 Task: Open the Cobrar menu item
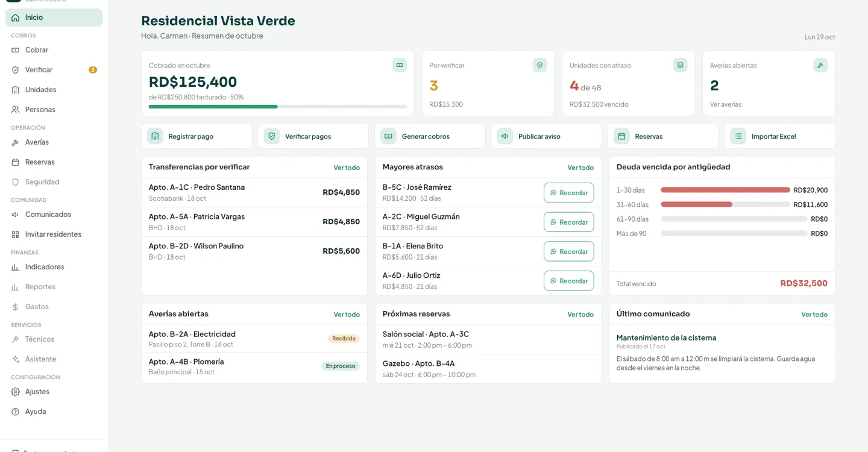coord(54,50)
